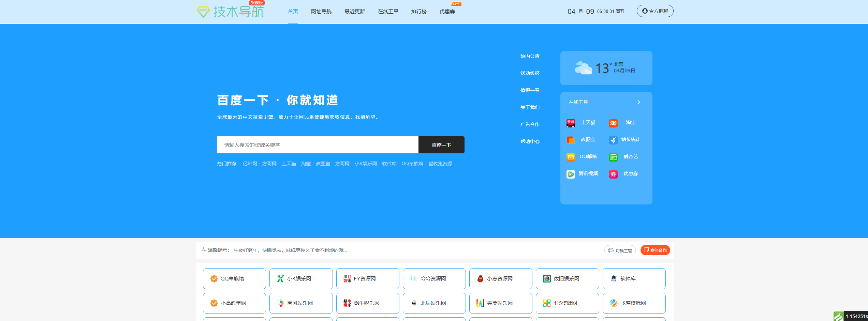Click the 上天猫 Tmall icon

click(x=571, y=123)
